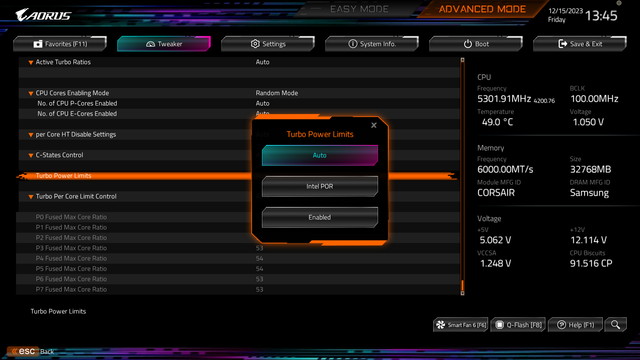Select No. of CPU P-Cores Enabled

(77, 104)
